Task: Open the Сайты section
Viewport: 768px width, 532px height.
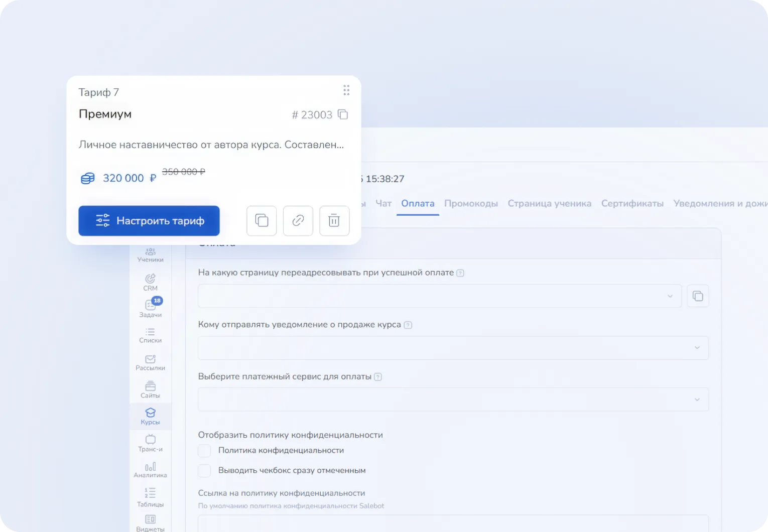Action: click(x=150, y=389)
